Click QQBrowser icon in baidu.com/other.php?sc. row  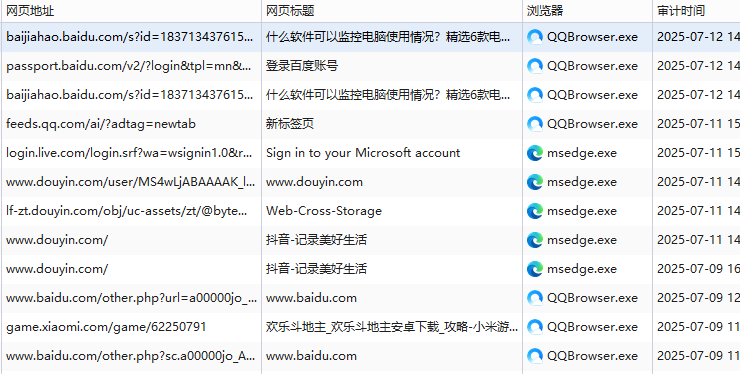pos(535,356)
